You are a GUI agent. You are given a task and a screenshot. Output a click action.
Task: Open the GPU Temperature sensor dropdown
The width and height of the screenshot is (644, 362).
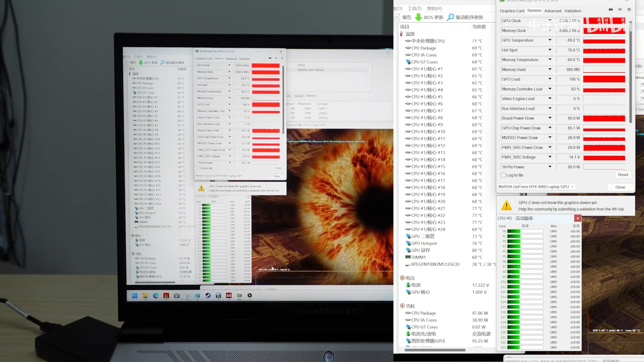click(550, 40)
